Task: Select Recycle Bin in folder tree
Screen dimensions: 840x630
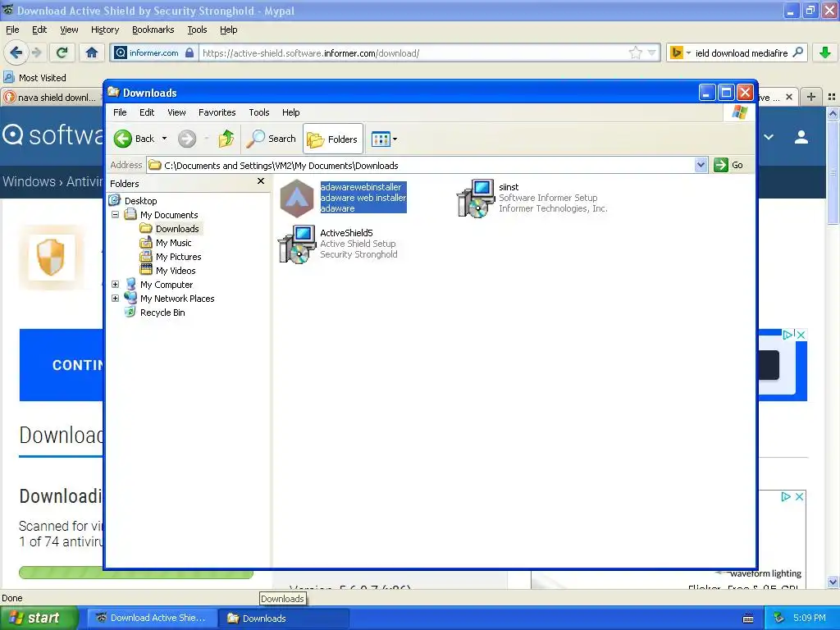Action: (162, 313)
